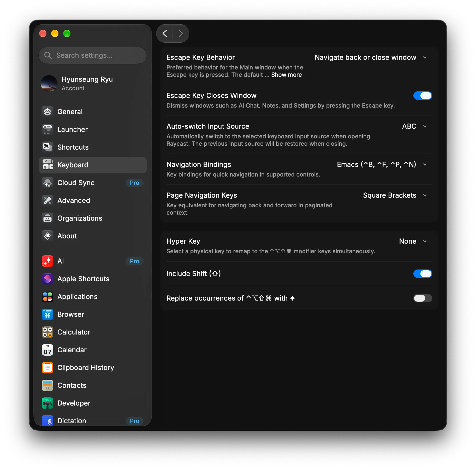This screenshot has width=476, height=469.
Task: Click the Browser globe icon
Action: 47,314
